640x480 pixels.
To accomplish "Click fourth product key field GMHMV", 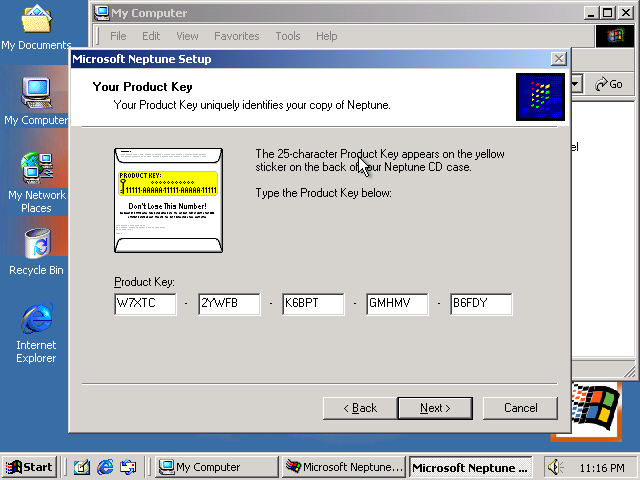I will coord(397,304).
